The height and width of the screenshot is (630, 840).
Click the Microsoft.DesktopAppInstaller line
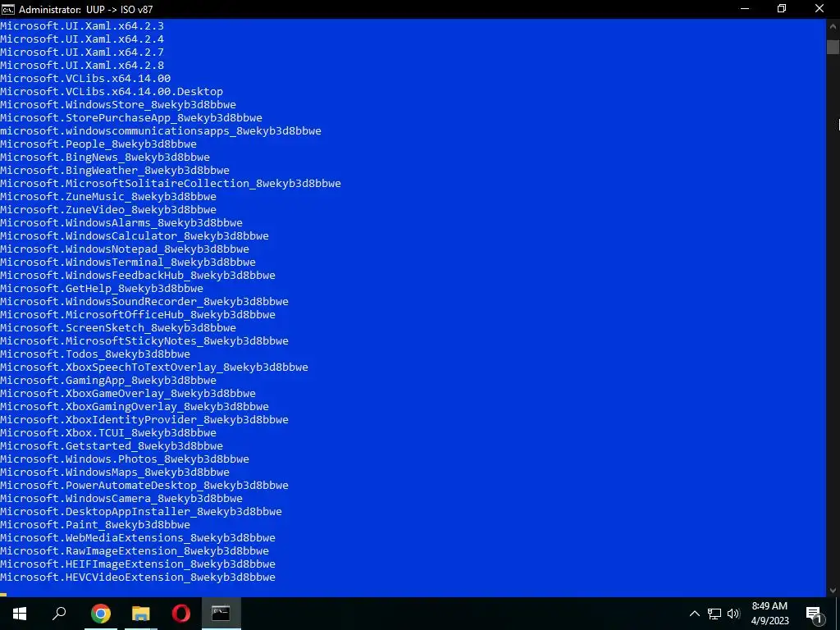click(141, 512)
